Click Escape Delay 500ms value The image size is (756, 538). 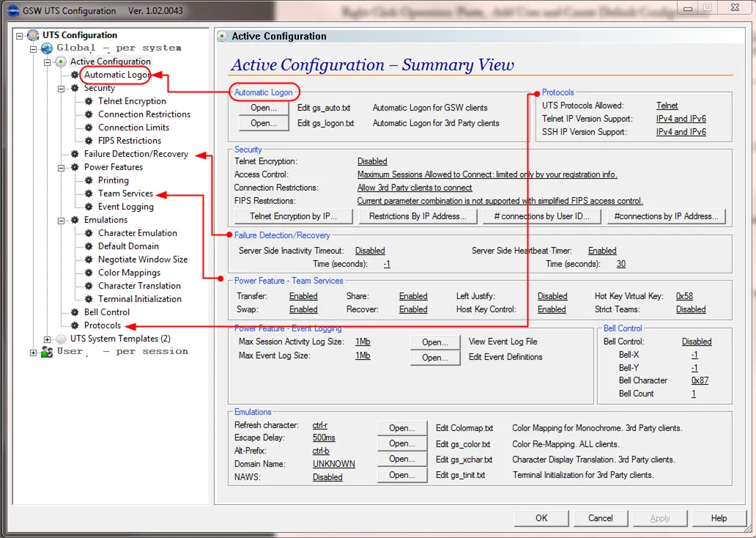(x=324, y=438)
